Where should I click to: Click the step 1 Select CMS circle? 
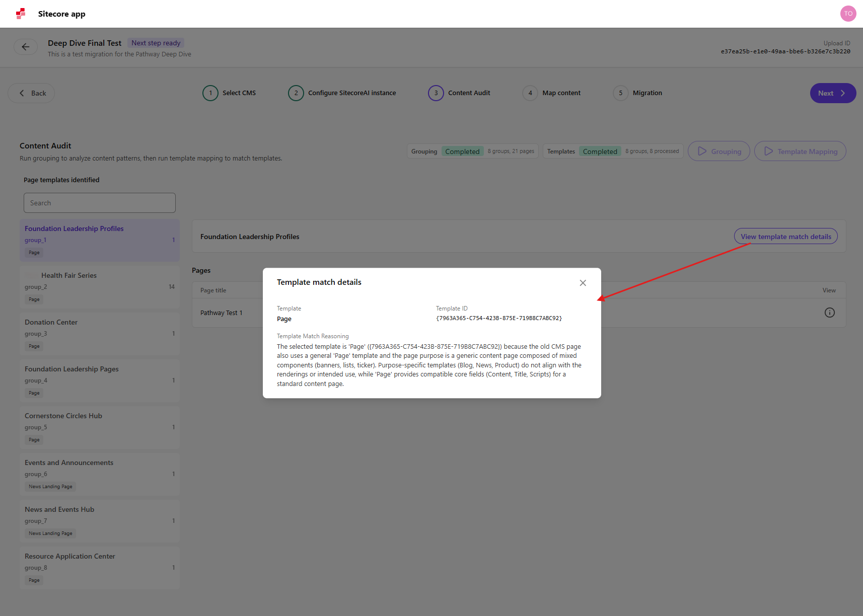210,93
